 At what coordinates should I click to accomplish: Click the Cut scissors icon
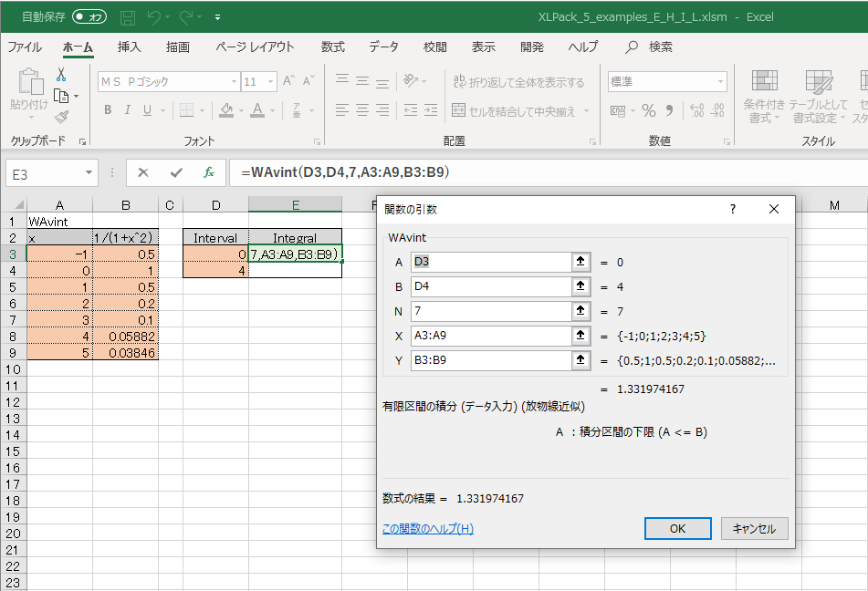pos(61,75)
